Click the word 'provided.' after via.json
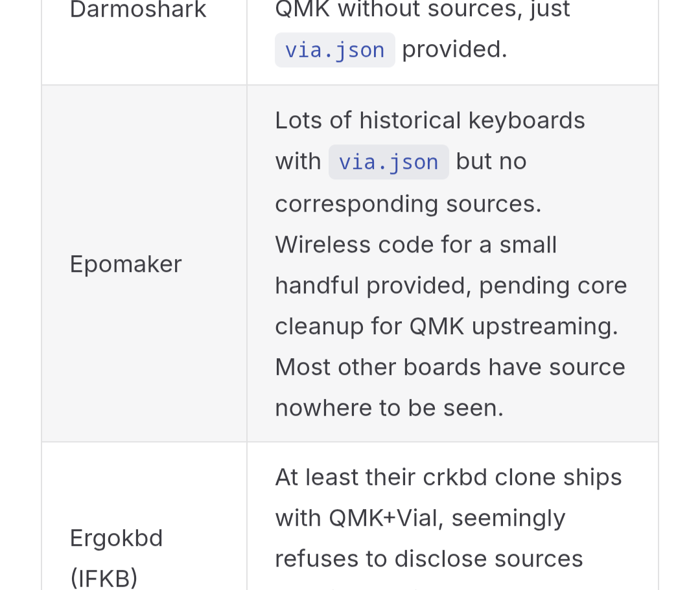700x590 pixels. [454, 50]
